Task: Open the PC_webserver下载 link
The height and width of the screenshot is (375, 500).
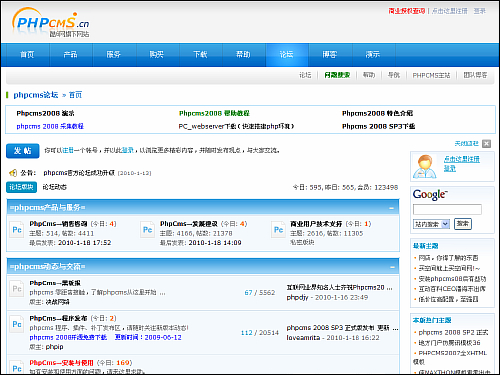Action: [x=236, y=126]
